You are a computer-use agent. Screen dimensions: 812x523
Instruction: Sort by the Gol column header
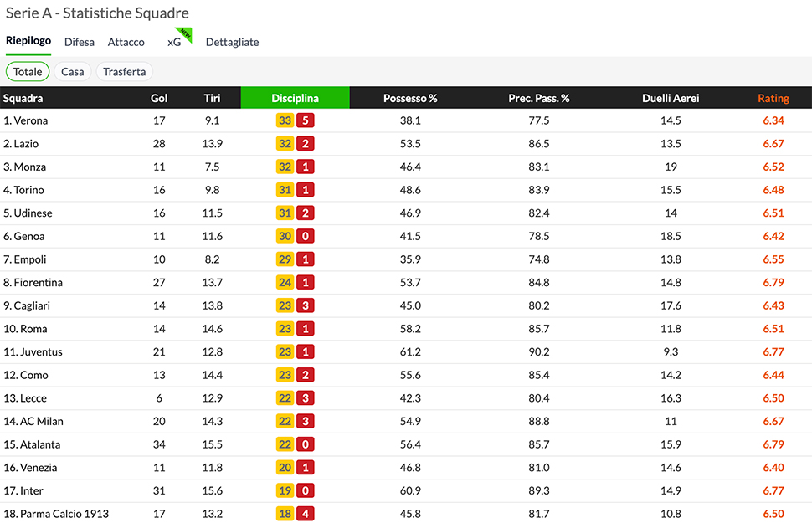[x=159, y=98]
